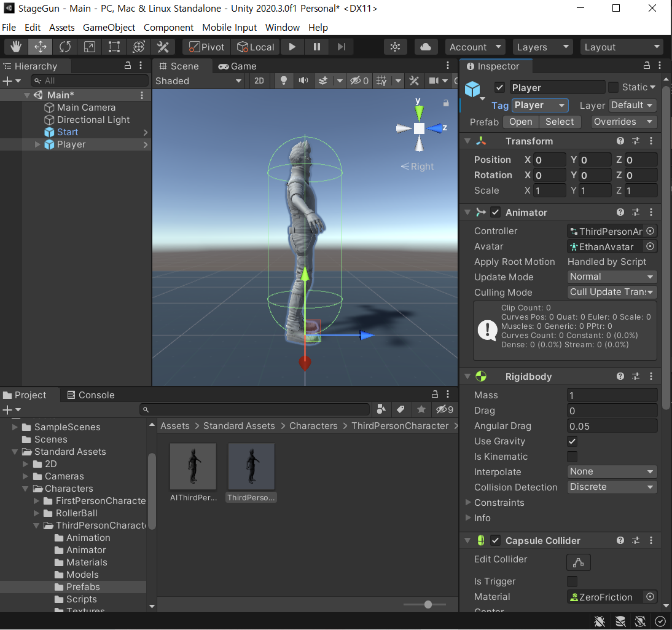This screenshot has height=630, width=672.
Task: Select the Rect Transform tool
Action: [x=114, y=47]
